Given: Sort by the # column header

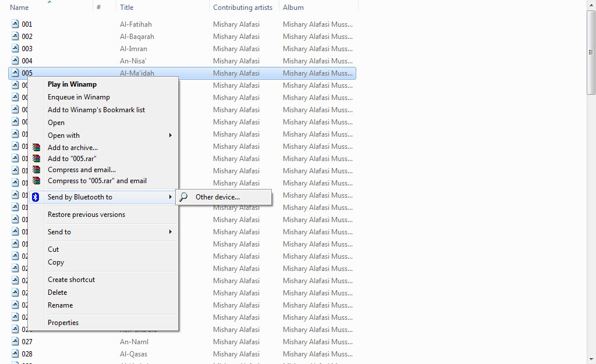Looking at the screenshot, I should (x=98, y=7).
